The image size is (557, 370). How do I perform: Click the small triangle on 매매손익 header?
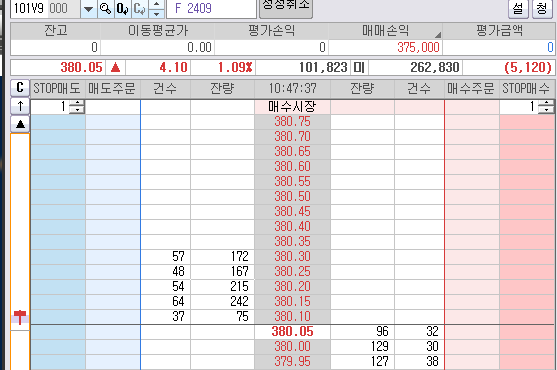[438, 35]
